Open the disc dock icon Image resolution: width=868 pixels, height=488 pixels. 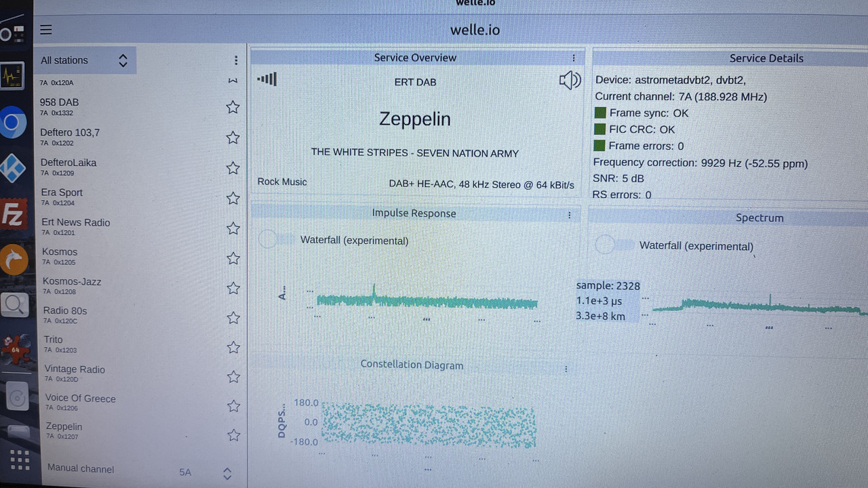click(17, 397)
